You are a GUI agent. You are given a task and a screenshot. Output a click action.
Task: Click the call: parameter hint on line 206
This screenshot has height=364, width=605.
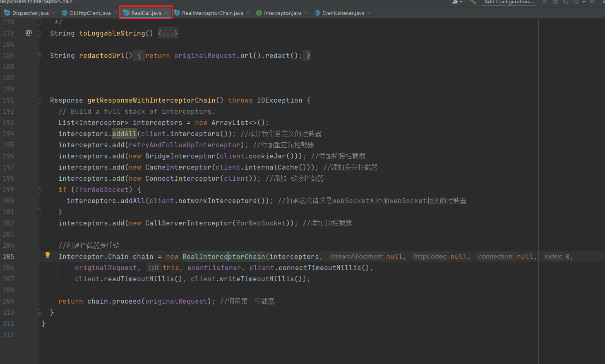154,268
